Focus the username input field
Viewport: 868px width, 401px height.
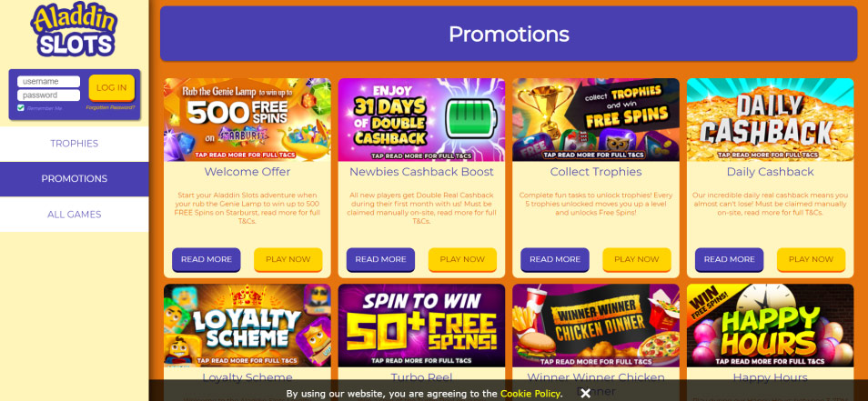click(x=49, y=81)
